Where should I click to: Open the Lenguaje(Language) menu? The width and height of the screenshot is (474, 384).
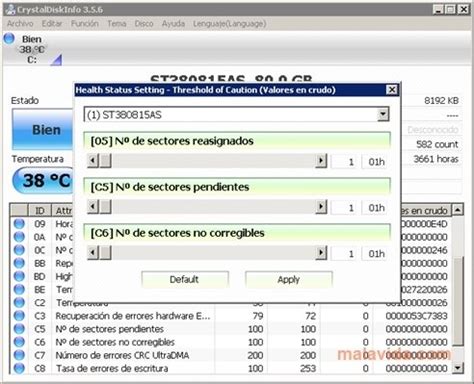229,24
